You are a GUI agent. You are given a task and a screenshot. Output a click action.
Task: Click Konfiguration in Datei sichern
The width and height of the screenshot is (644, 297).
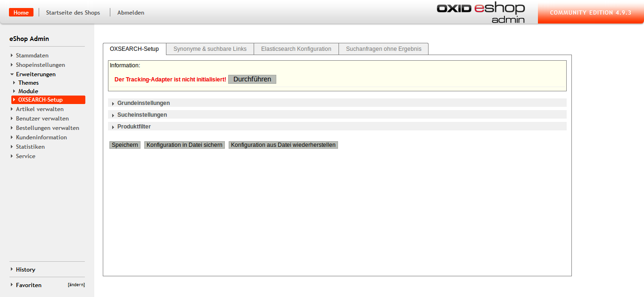pyautogui.click(x=184, y=145)
